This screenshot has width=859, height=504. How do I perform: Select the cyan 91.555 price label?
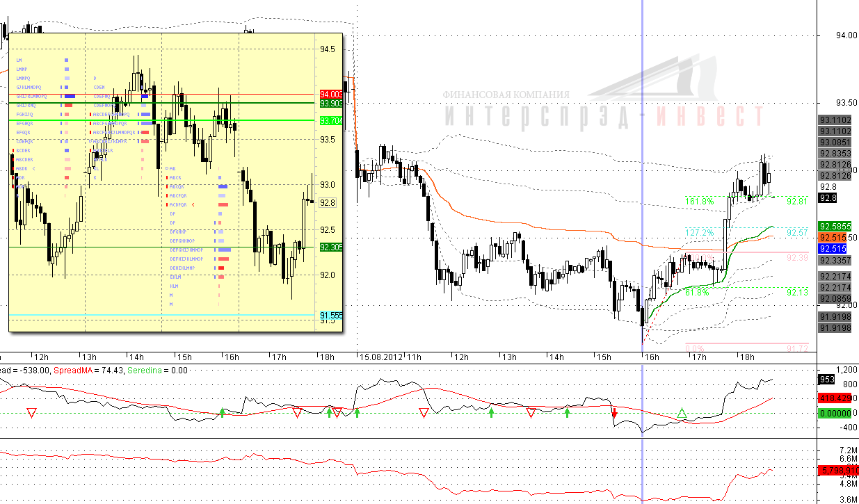click(x=331, y=316)
